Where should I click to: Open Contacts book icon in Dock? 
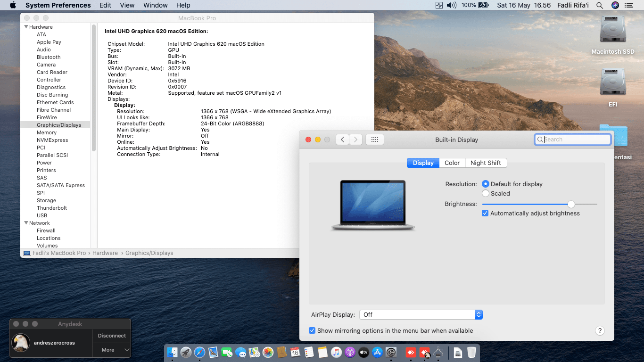[x=282, y=352]
